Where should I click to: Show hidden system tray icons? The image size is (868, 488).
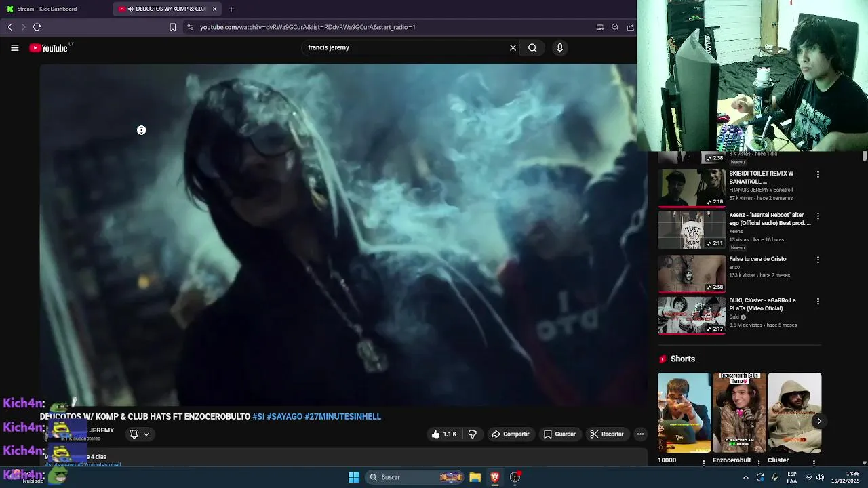tap(745, 477)
